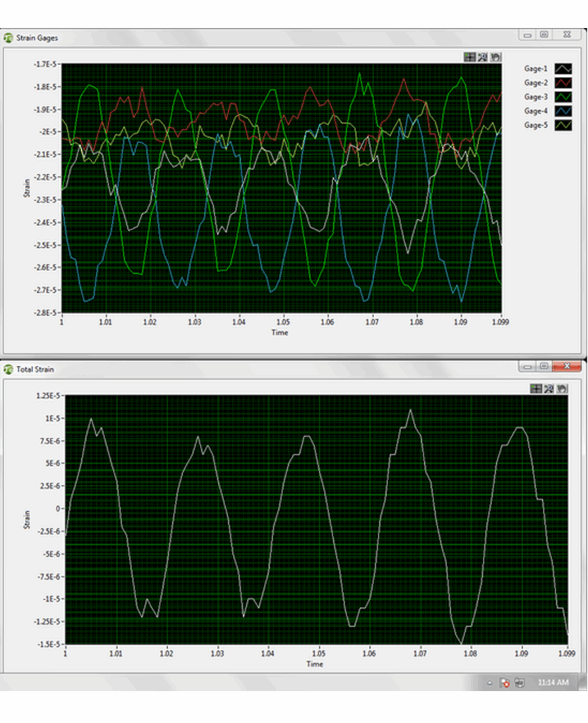Image resolution: width=588 pixels, height=723 pixels.
Task: Open Gage-4 blue plot style swatch
Action: pos(563,111)
